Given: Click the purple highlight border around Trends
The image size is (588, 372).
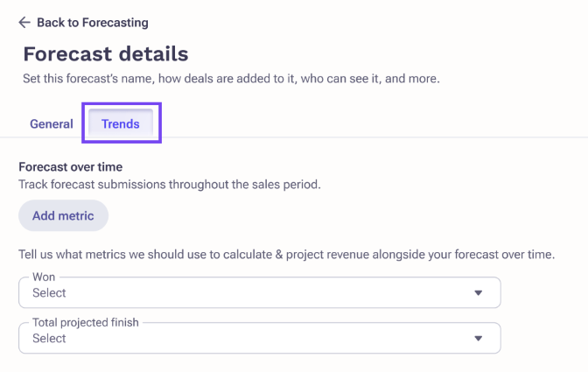Looking at the screenshot, I should (x=122, y=104).
